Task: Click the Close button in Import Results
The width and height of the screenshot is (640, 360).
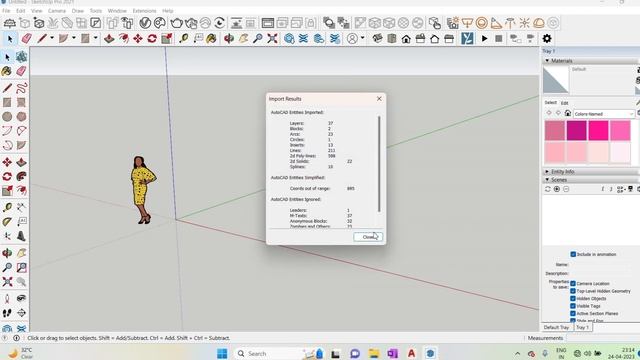Action: (368, 237)
